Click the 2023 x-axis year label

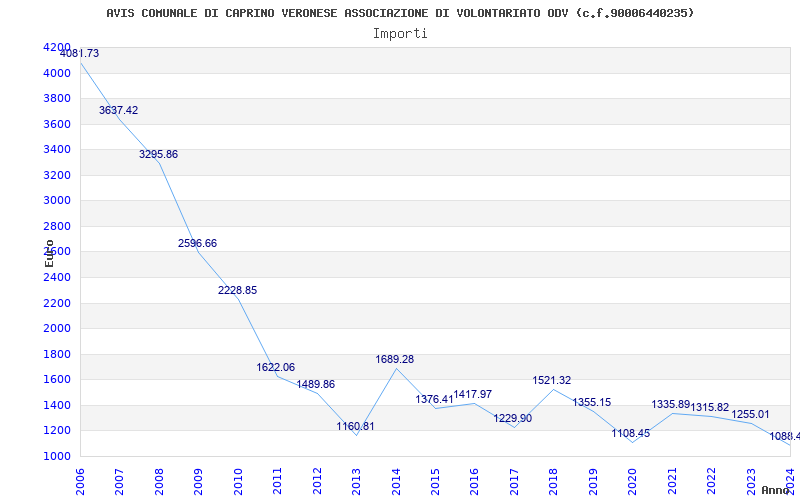(x=751, y=482)
